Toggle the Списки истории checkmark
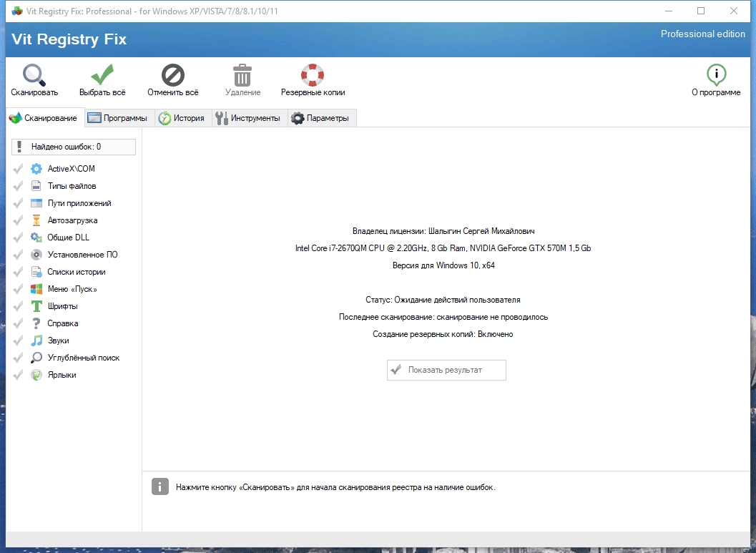The image size is (756, 553). click(x=18, y=272)
